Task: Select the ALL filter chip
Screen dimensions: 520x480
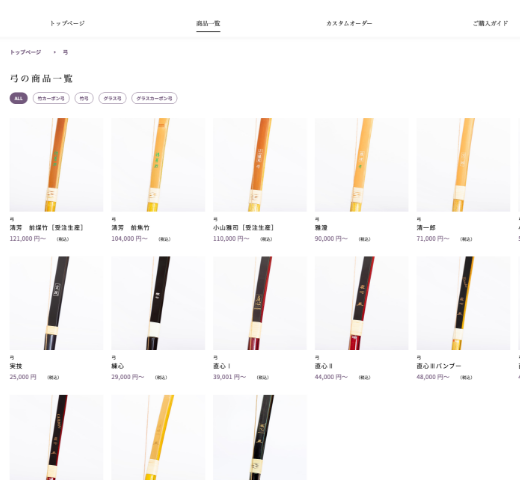Action: click(19, 98)
